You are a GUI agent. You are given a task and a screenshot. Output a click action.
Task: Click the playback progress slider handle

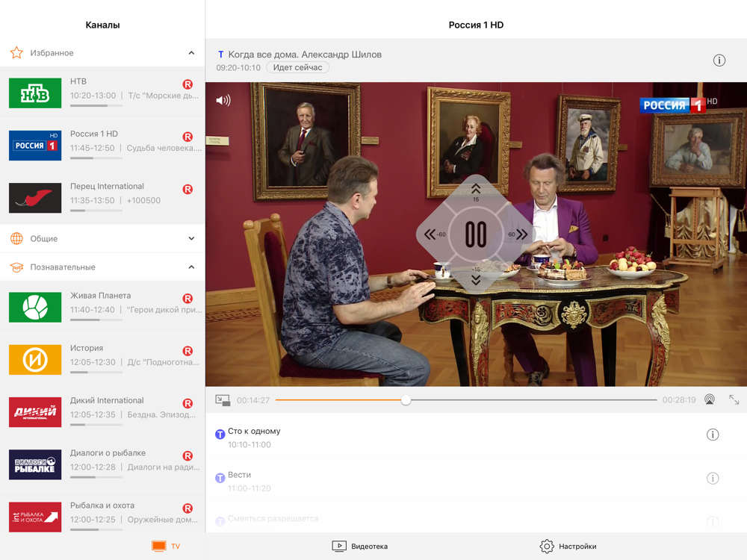point(406,399)
